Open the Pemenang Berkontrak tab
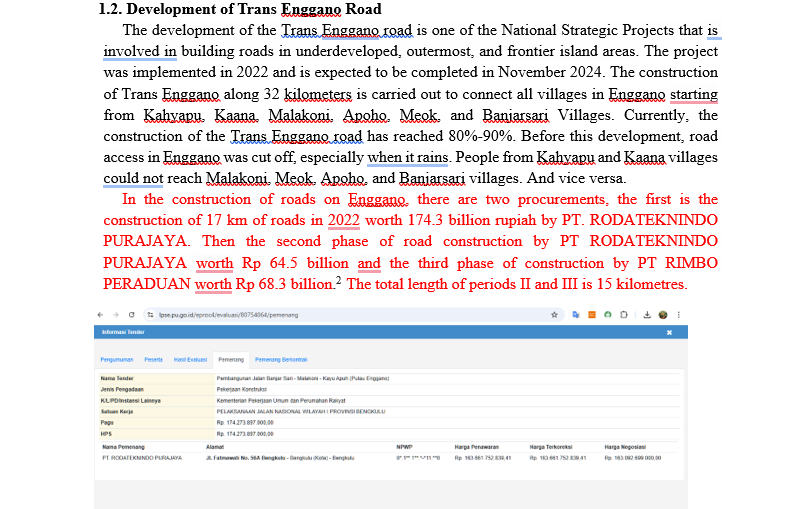The image size is (807, 509). (x=280, y=359)
